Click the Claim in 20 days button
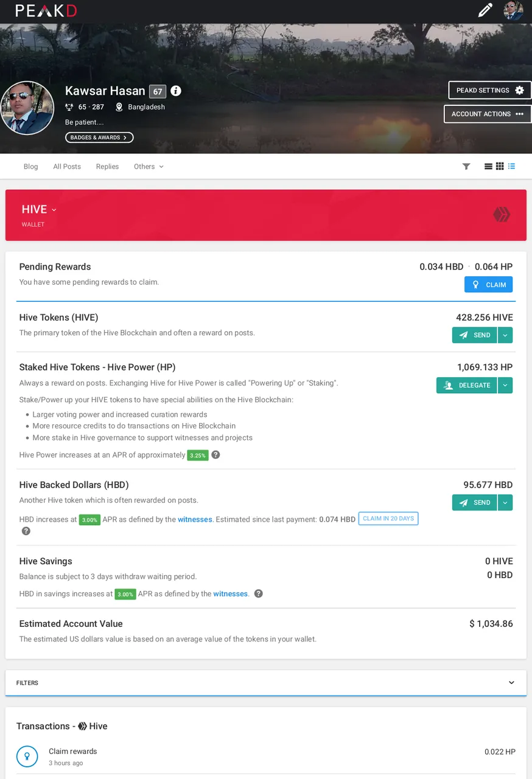This screenshot has width=532, height=779. [388, 519]
